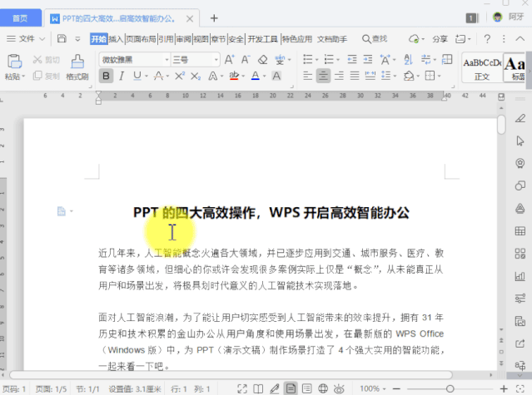
Task: Toggle center alignment
Action: pyautogui.click(x=323, y=76)
